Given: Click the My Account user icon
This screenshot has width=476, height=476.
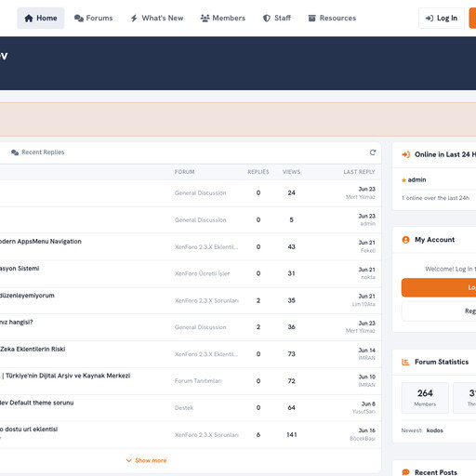Looking at the screenshot, I should (x=405, y=240).
